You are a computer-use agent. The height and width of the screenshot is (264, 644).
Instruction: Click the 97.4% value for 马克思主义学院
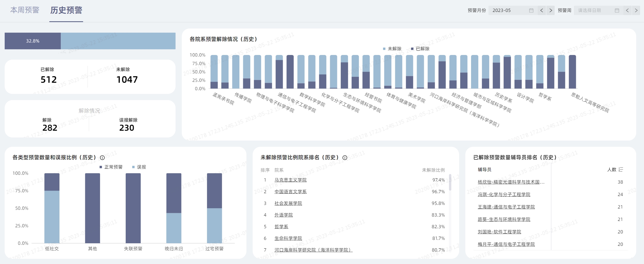pyautogui.click(x=439, y=180)
